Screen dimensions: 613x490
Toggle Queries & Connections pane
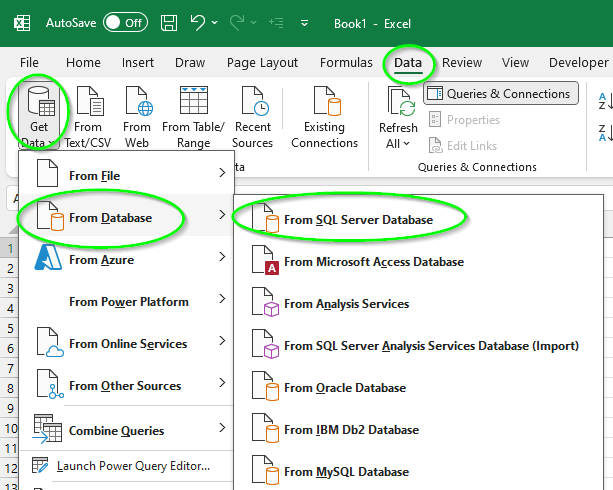pos(501,93)
